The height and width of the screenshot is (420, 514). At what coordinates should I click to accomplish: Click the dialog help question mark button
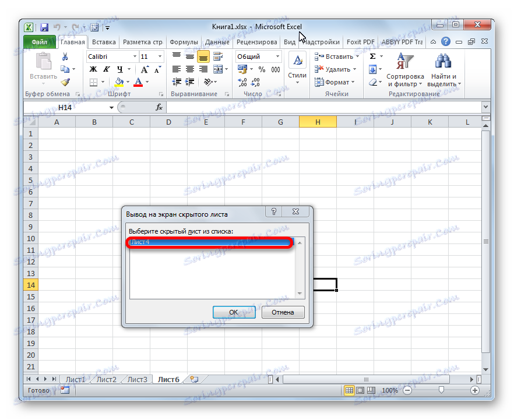pos(274,211)
